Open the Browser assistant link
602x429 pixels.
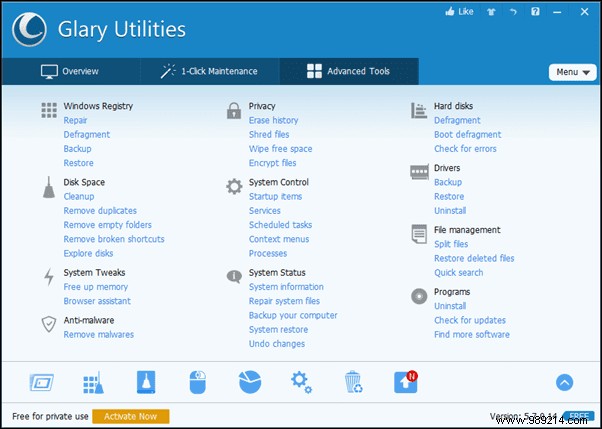(97, 301)
